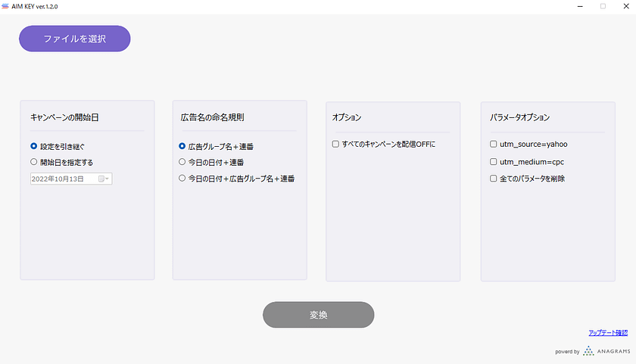Toggle the 全てのパラメータを削除 checkbox

pyautogui.click(x=494, y=179)
